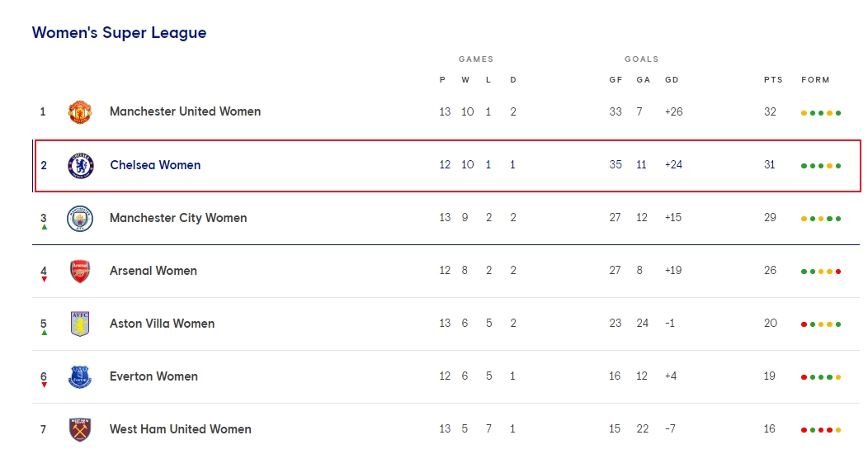The height and width of the screenshot is (454, 868).
Task: Click the West Ham United Women crest
Action: [80, 429]
